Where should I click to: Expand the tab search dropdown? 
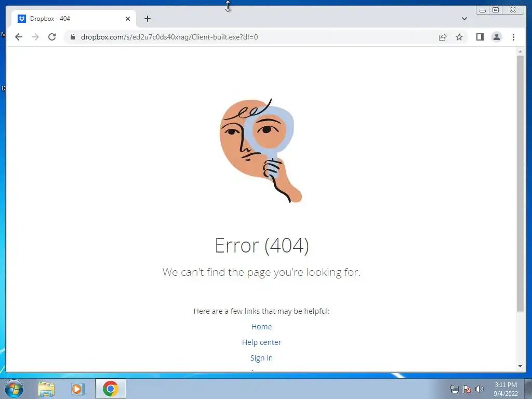click(464, 19)
